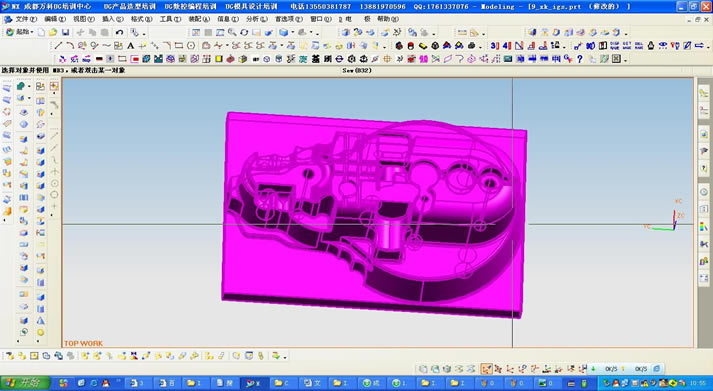
Task: Click the Save floppy disk icon
Action: [65, 32]
